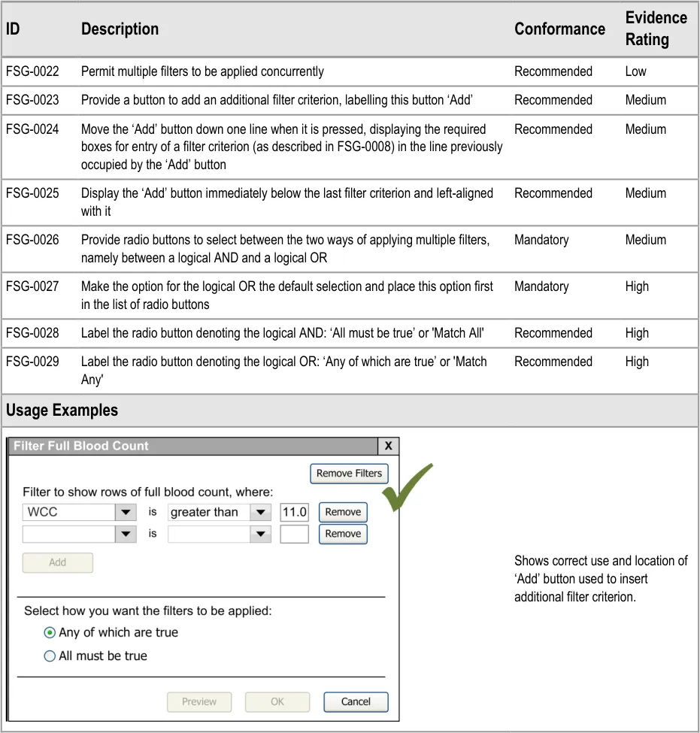
Task: Remove the second empty filter row
Action: [x=343, y=534]
